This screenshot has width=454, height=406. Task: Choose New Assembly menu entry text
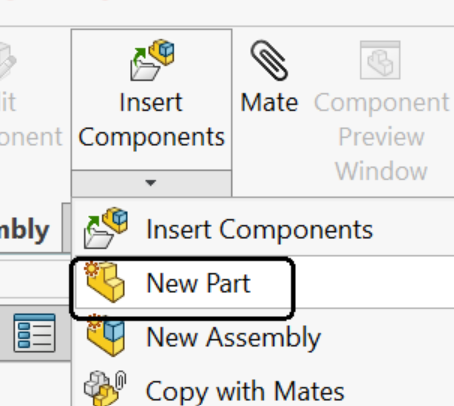click(x=233, y=337)
